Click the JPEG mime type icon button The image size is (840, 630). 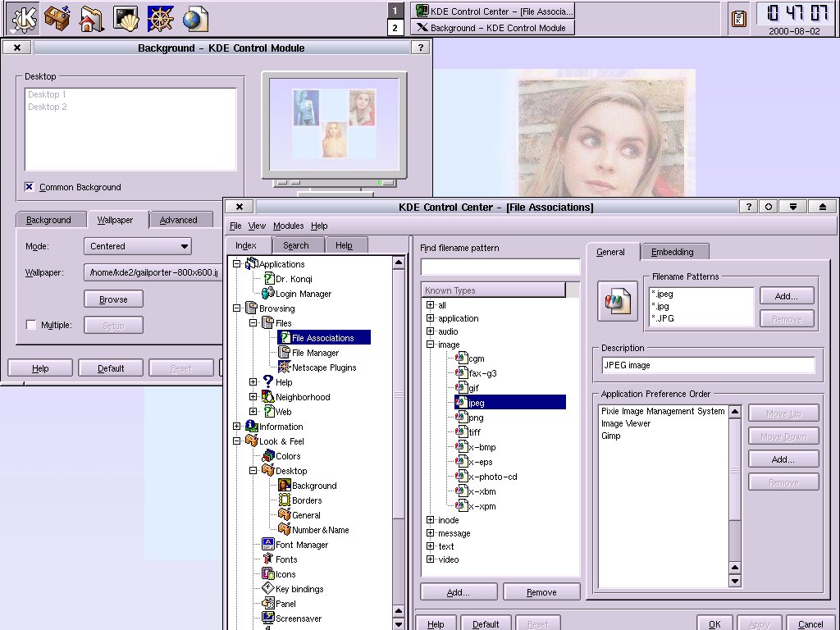[x=618, y=302]
